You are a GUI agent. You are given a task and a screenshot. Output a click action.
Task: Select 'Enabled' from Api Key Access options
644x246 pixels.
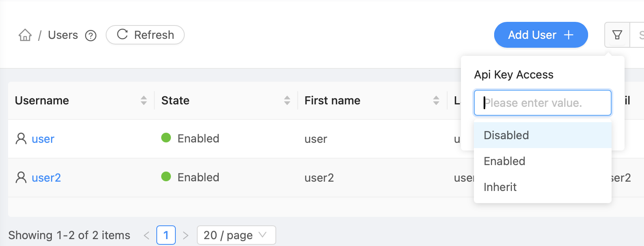coord(504,161)
